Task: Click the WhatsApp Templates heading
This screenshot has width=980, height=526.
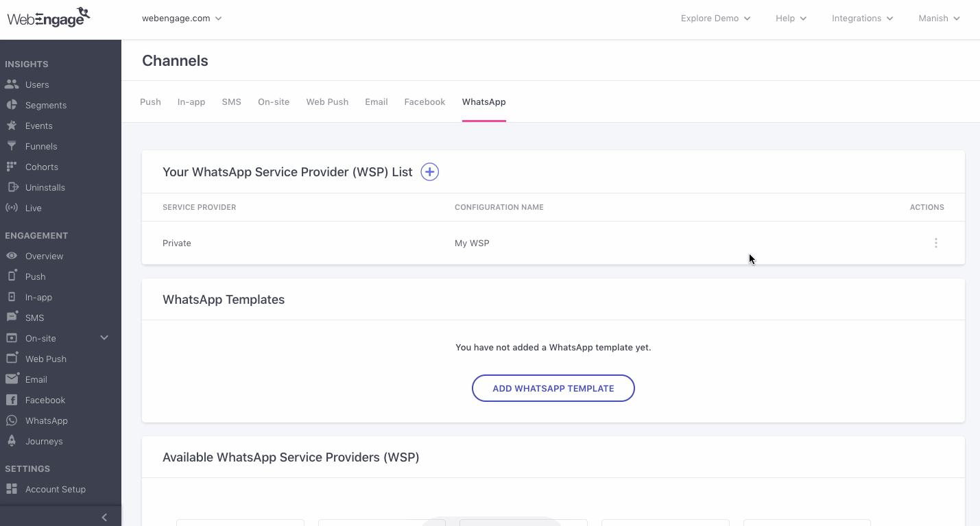Action: (x=224, y=300)
